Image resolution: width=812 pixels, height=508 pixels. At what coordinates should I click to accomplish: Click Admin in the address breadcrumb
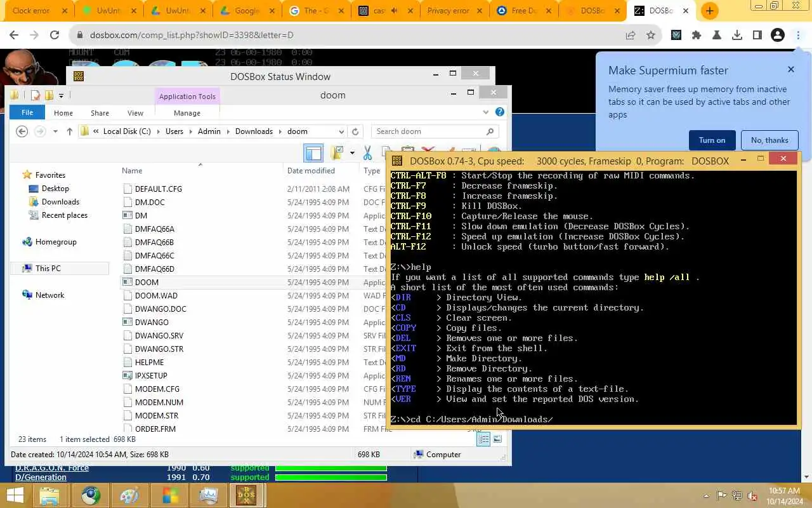(209, 131)
